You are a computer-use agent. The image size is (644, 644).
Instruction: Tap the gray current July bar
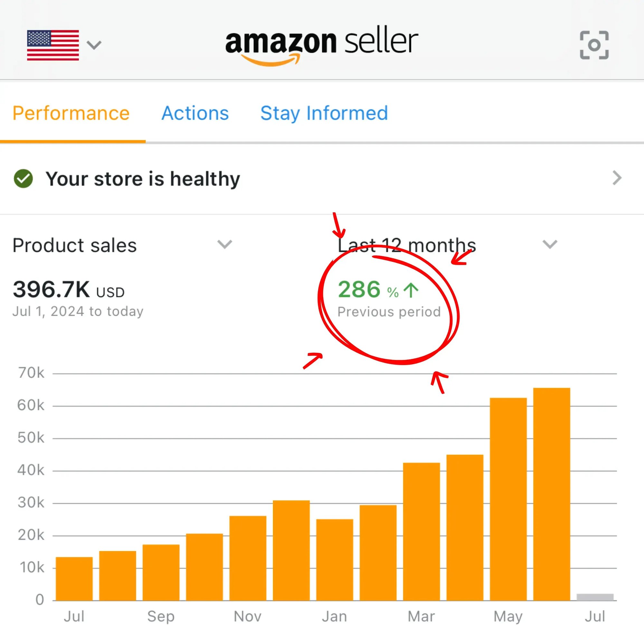[595, 597]
